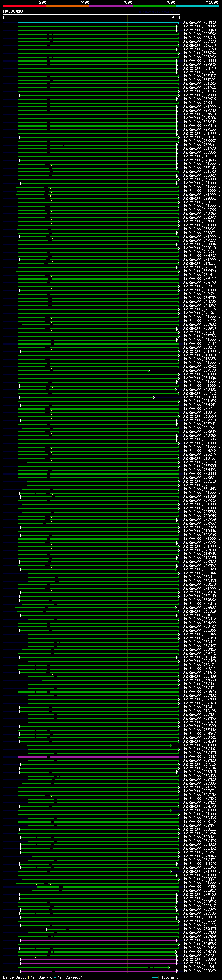The width and height of the screenshot is (222, 980).
Task: Open hit UniRef100_O74904
Action: 199,428
